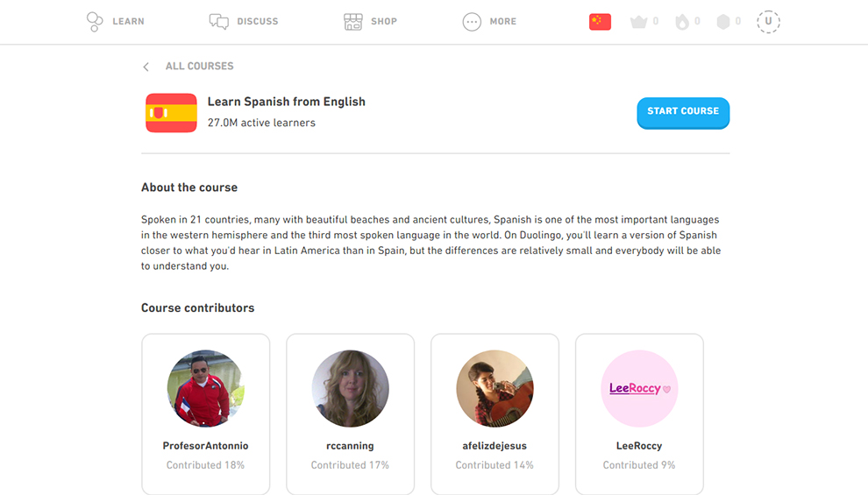Select the DISCUSS menu label
The image size is (868, 495).
(x=257, y=22)
